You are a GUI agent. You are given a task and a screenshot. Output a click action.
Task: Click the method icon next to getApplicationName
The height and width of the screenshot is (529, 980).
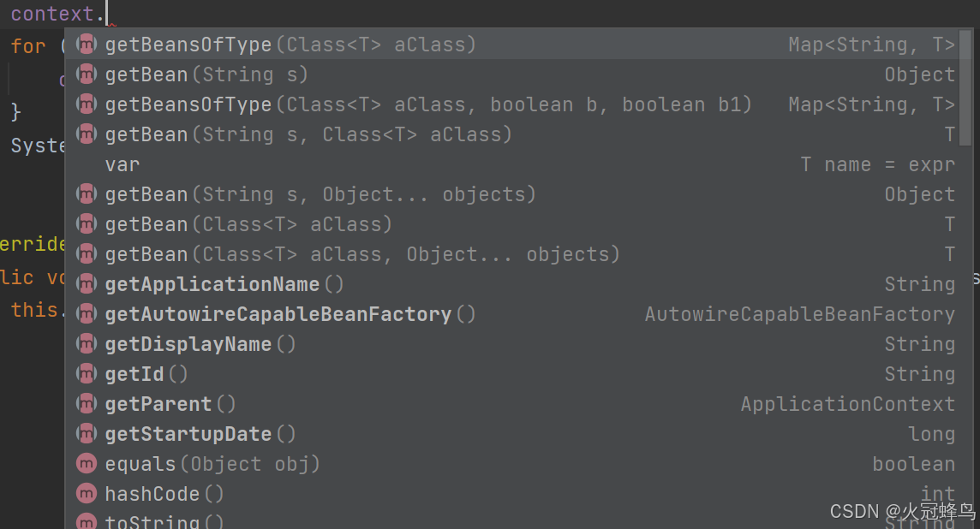click(87, 283)
